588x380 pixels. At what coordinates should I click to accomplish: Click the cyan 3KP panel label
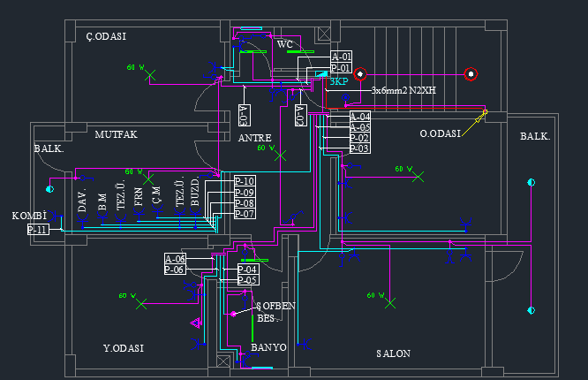tap(339, 81)
